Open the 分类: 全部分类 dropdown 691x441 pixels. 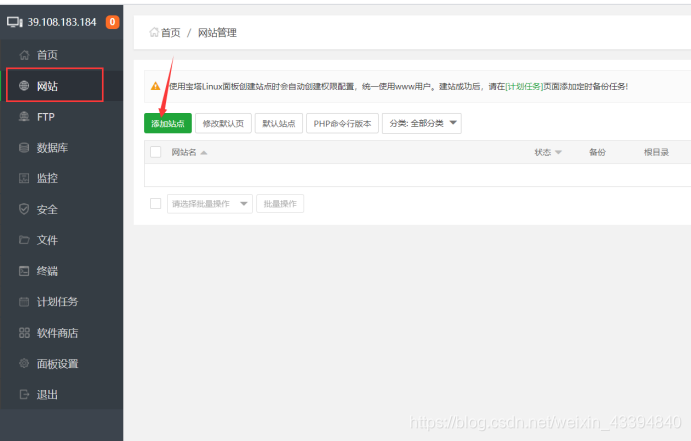(x=422, y=123)
